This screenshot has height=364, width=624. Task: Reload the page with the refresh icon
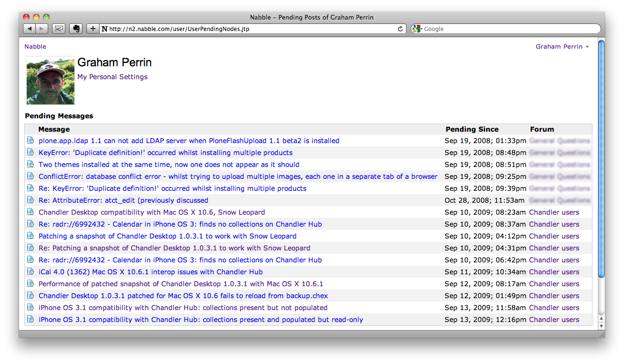(400, 29)
